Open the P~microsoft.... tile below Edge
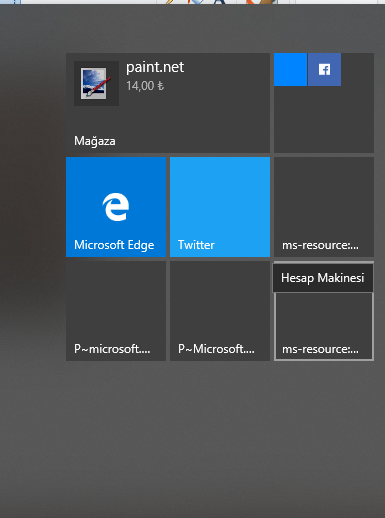Image resolution: width=385 pixels, height=518 pixels. click(116, 311)
